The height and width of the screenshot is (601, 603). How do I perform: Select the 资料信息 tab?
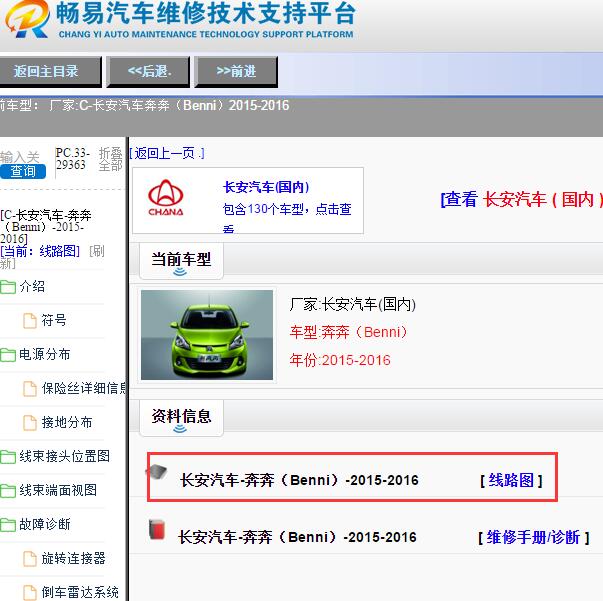coord(181,418)
